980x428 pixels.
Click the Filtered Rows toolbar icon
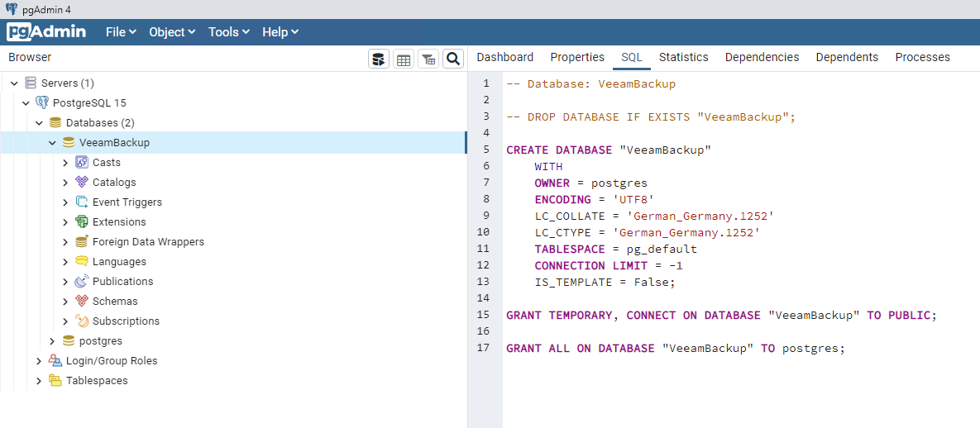click(x=428, y=59)
